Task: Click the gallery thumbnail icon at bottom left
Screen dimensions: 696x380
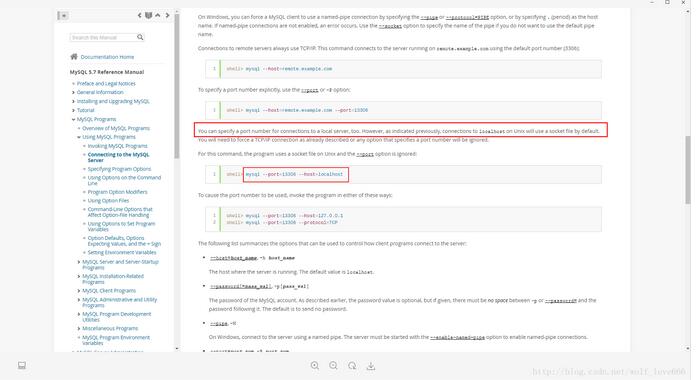Action: click(22, 365)
